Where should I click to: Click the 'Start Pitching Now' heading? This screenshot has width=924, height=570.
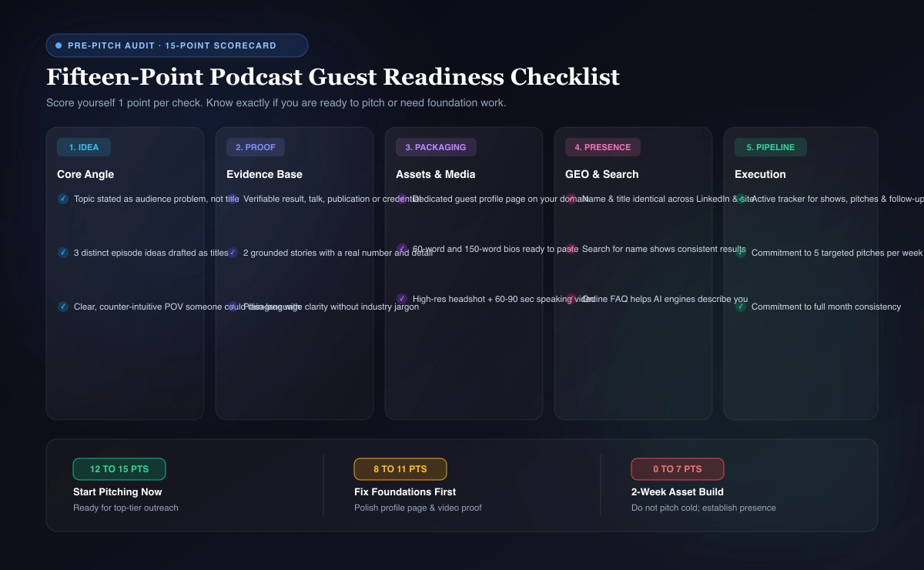(118, 491)
